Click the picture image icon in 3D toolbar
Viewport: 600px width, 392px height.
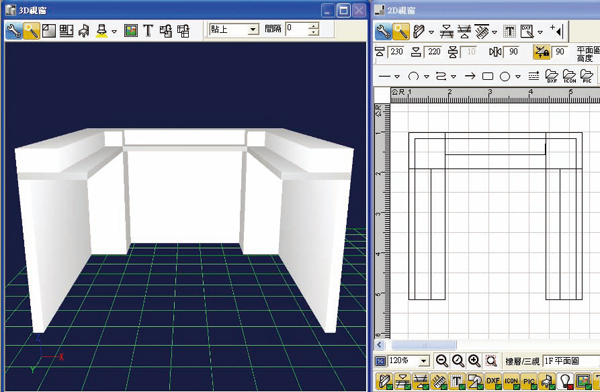[x=131, y=31]
